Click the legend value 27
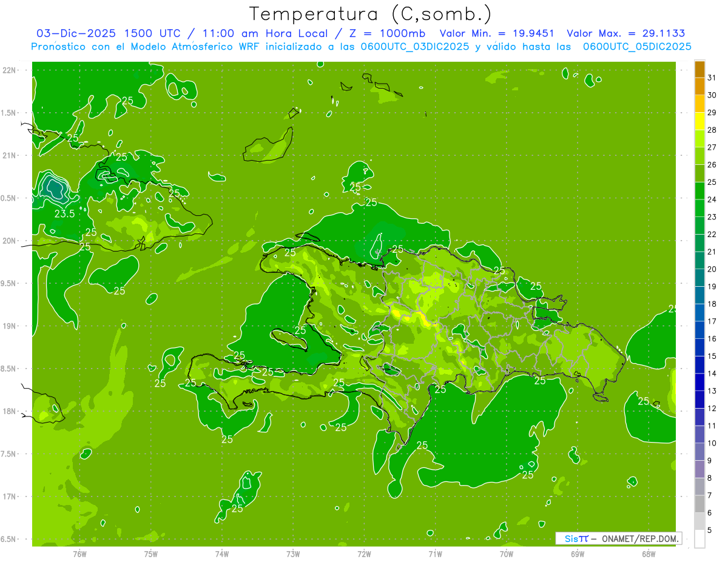Viewport: 728px width, 562px height. (712, 147)
